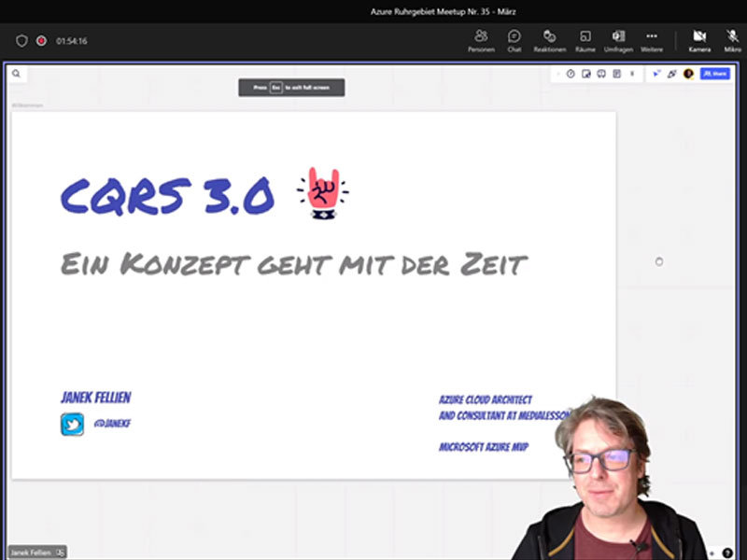The image size is (747, 560).
Task: Toggle the Mikro microphone mute
Action: tap(732, 41)
